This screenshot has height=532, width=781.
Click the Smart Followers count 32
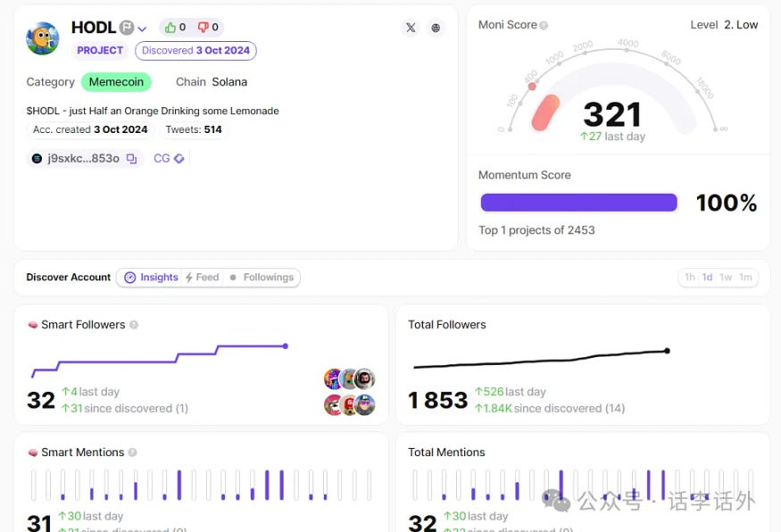tap(41, 401)
